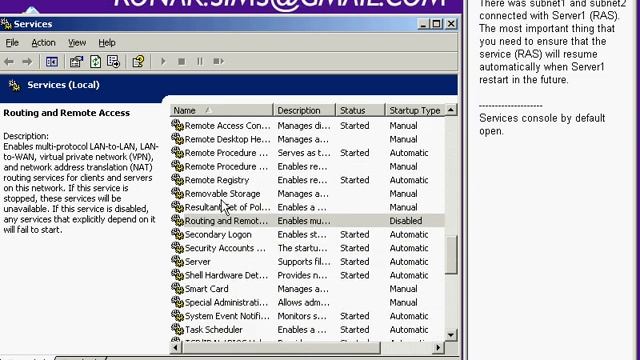Click the Back arrow toolbar icon
This screenshot has width=640, height=360.
[9, 62]
